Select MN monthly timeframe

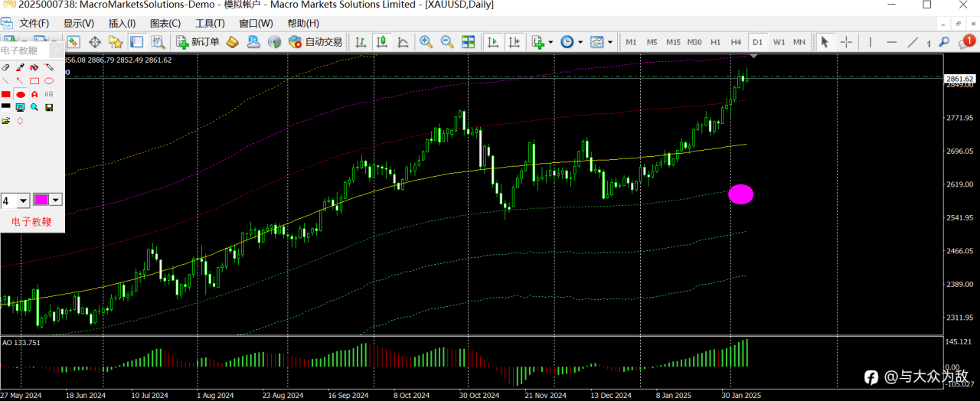click(x=799, y=42)
